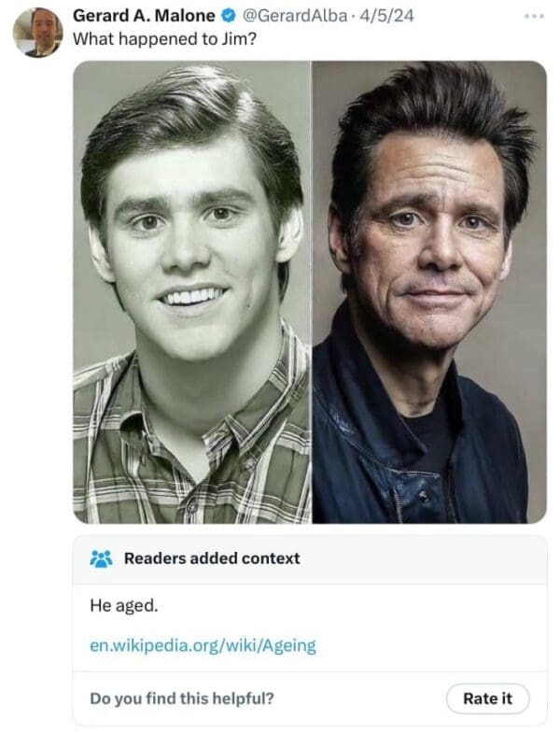Viewport: 560px width, 733px height.
Task: Open Gerard A. Malone's profile avatar
Action: [37, 31]
